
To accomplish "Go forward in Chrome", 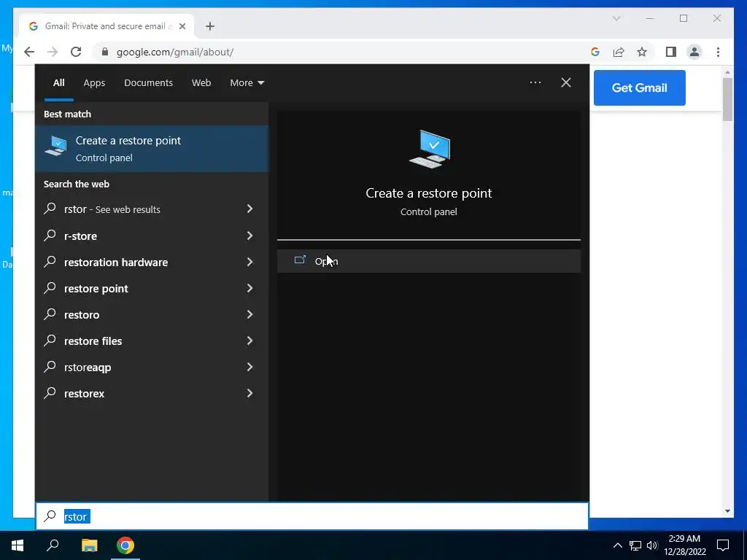I will pos(53,52).
